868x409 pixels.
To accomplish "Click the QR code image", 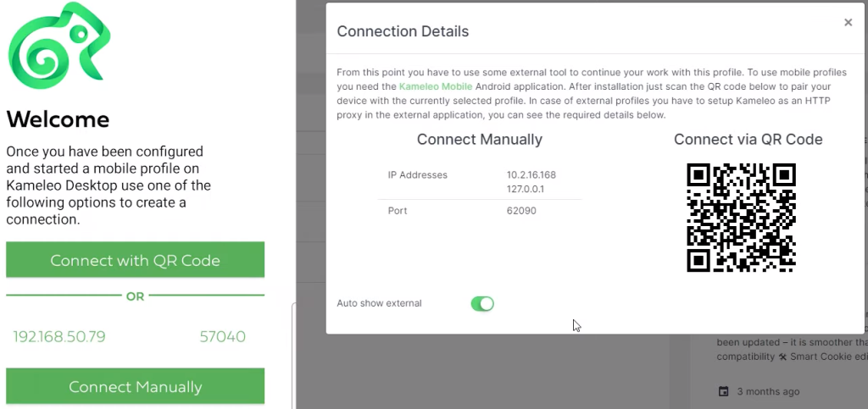I will [741, 218].
